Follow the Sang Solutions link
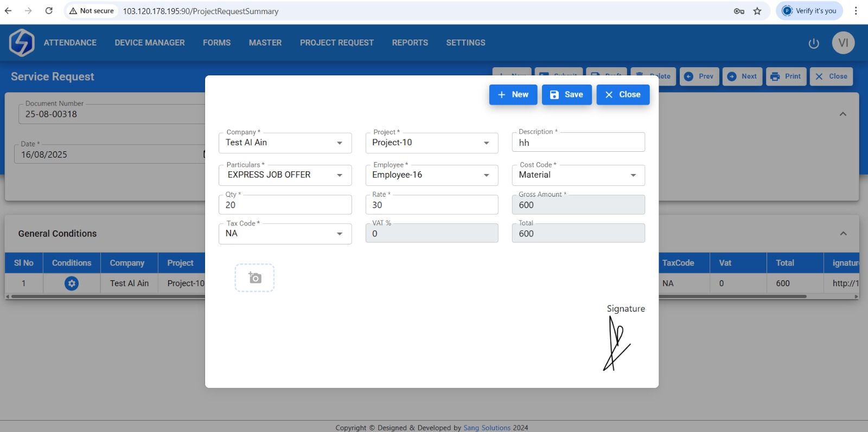Image resolution: width=868 pixels, height=432 pixels. tap(487, 428)
